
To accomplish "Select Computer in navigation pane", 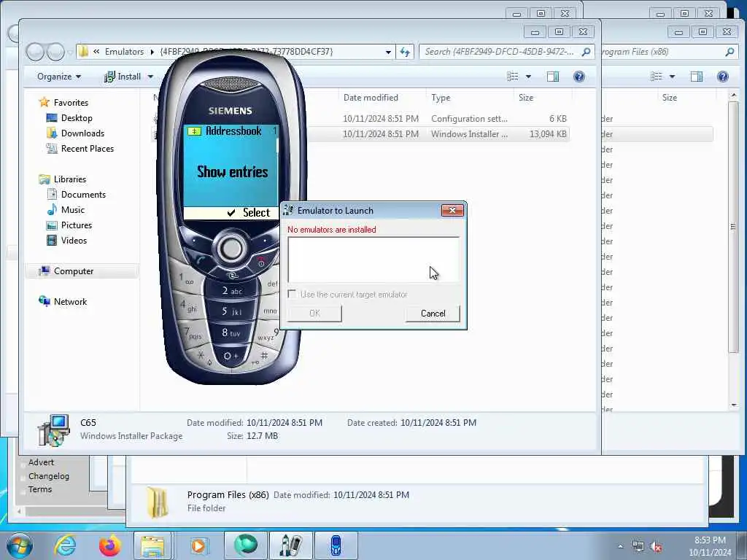I will click(74, 271).
